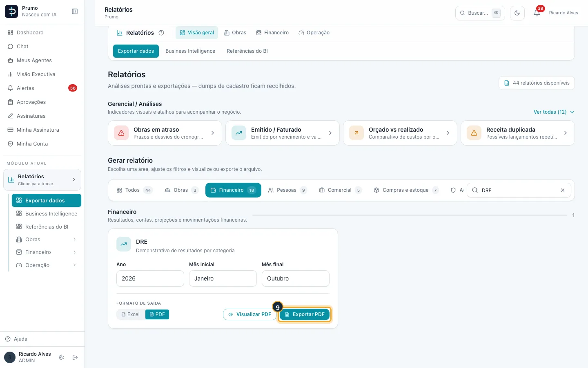
Task: Open settings gear next to Ricardo Alves
Action: click(x=61, y=357)
